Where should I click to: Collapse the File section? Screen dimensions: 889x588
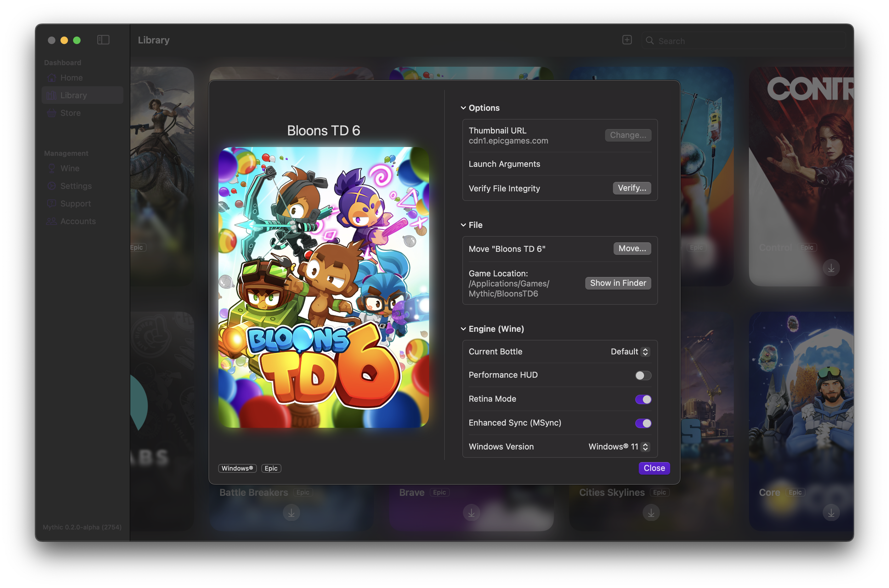tap(463, 225)
